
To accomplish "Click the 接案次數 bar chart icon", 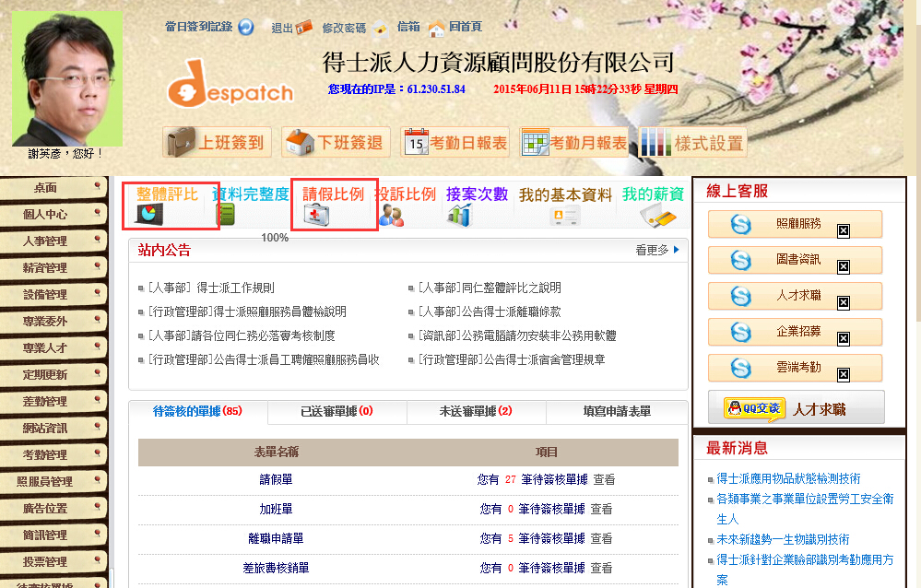I will [x=460, y=215].
